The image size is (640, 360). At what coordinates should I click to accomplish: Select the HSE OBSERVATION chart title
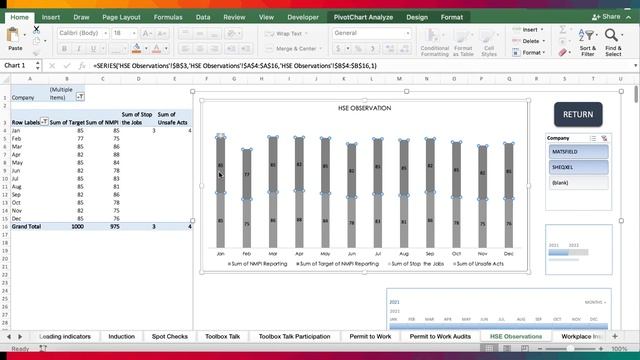click(364, 108)
